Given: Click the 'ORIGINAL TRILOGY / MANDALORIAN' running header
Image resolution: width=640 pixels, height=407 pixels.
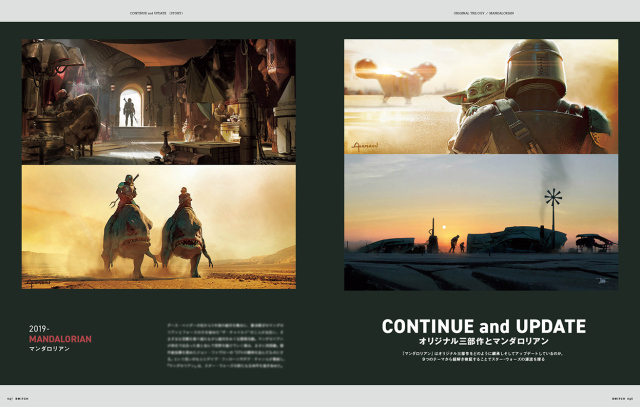Looking at the screenshot, I should tap(484, 13).
